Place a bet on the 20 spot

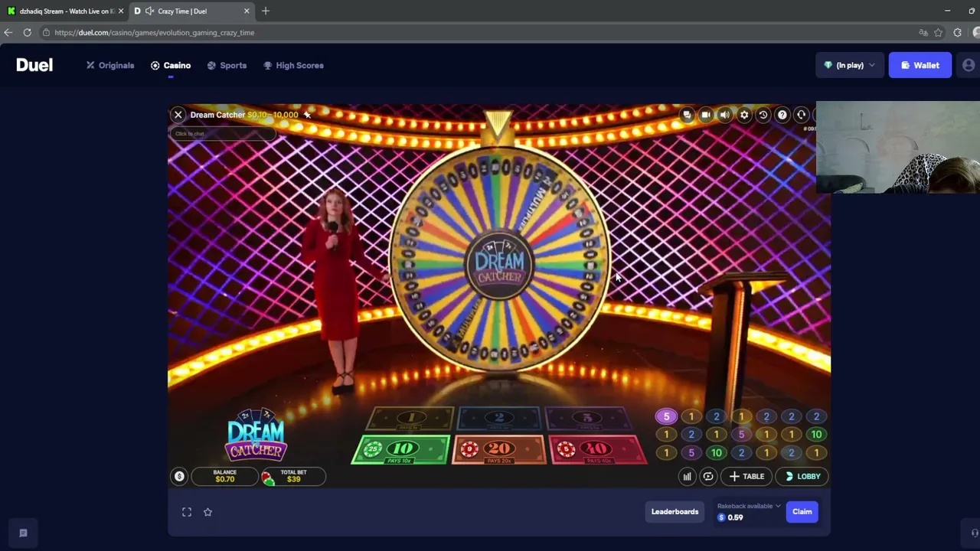(499, 449)
